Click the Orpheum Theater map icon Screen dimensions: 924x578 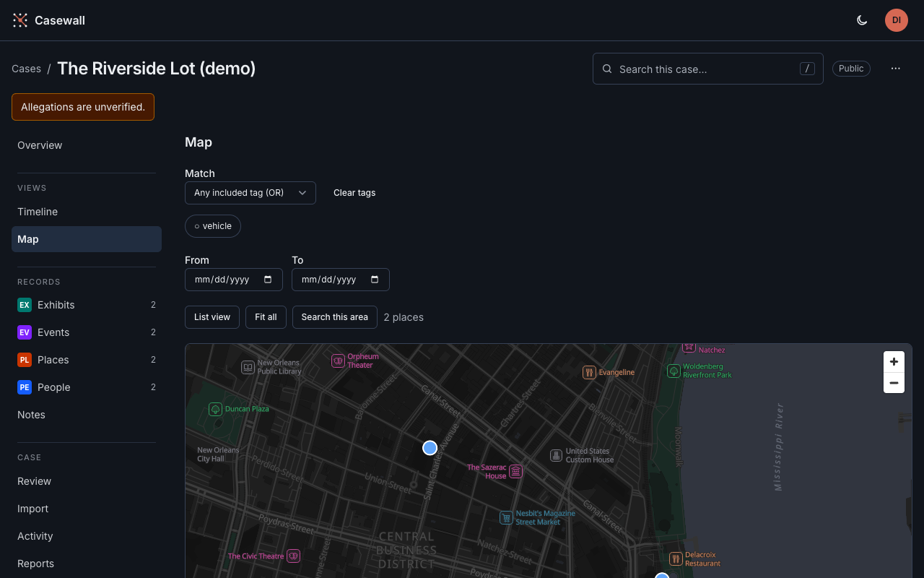[x=338, y=361]
